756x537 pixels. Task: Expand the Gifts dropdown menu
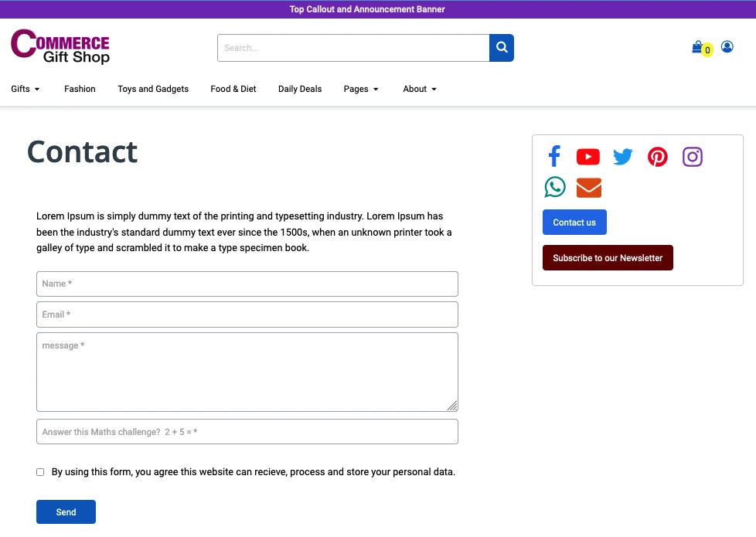click(25, 89)
